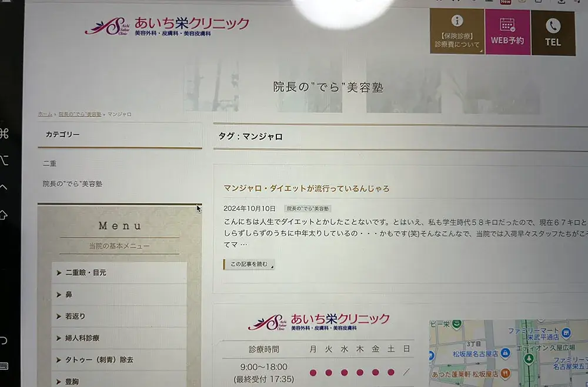Click the 松坂屋名古屋店 shopping marker on map
The image size is (588, 387).
(505, 353)
